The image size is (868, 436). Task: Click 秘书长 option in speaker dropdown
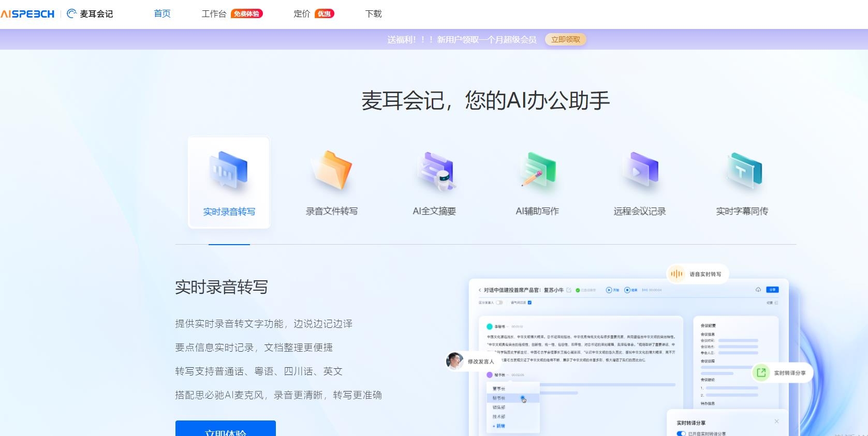pyautogui.click(x=512, y=398)
